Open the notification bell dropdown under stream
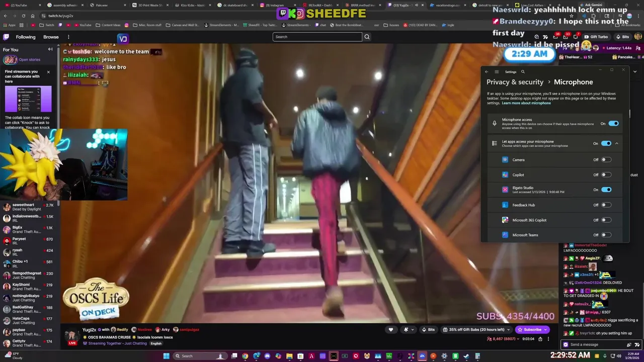 (x=409, y=330)
